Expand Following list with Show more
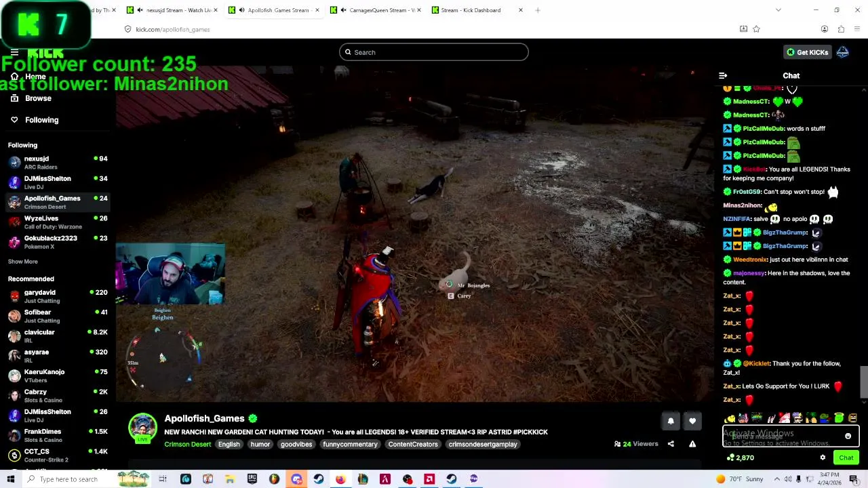 click(22, 262)
